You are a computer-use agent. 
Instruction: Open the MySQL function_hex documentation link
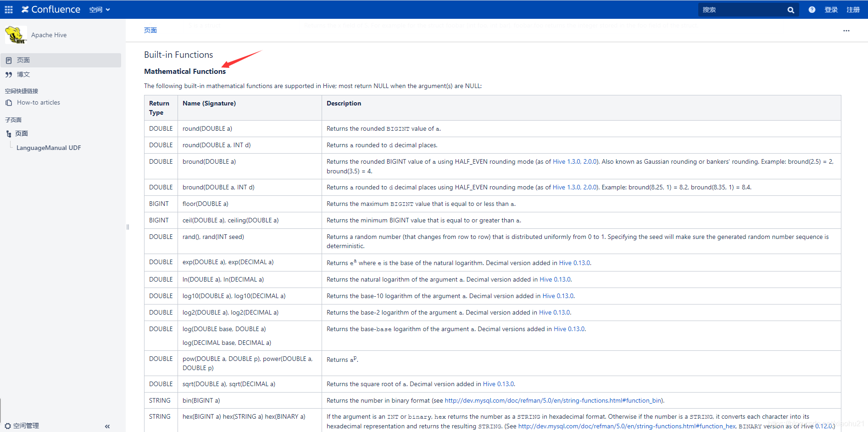(627, 426)
